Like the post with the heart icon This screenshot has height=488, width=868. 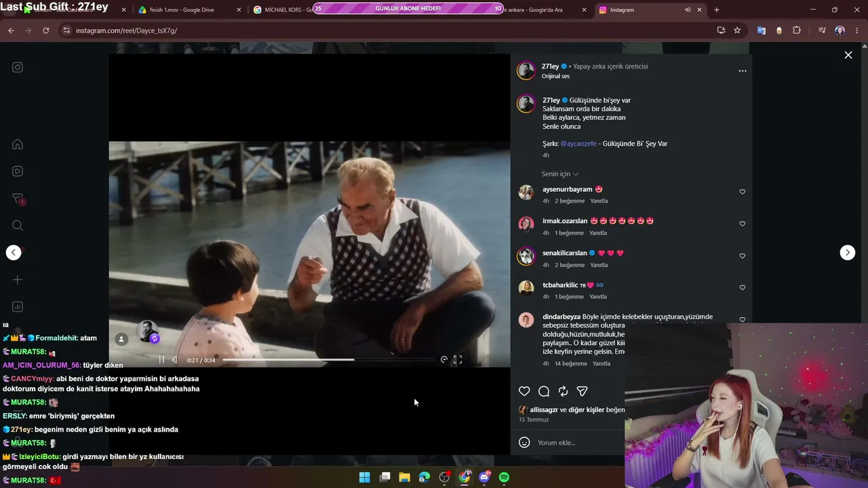point(524,391)
